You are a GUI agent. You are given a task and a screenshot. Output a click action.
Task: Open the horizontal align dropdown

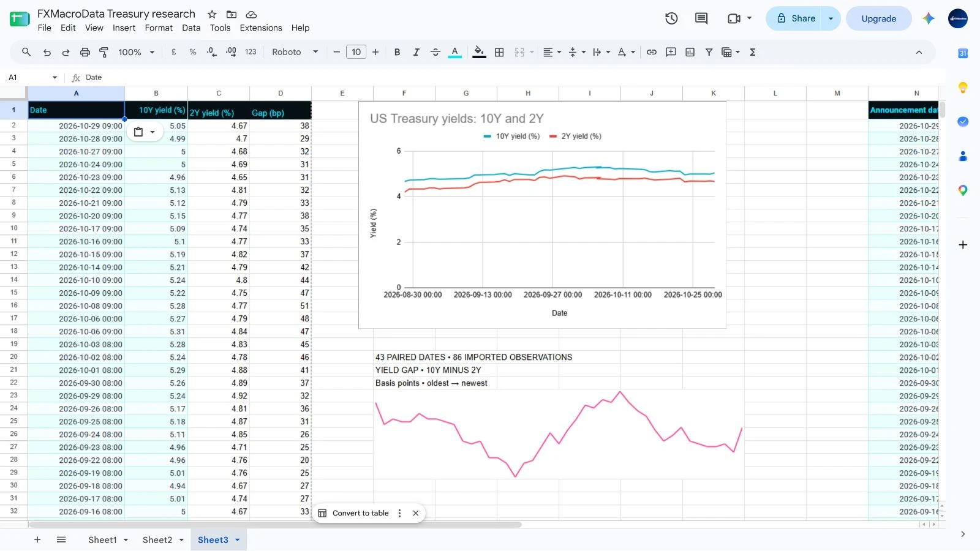(552, 52)
